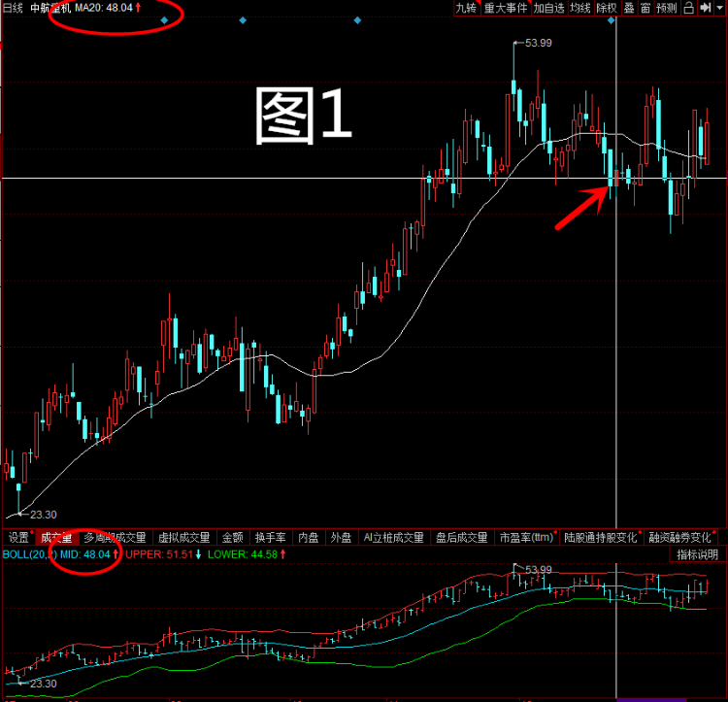Click the 日线 daily period label
728x702 pixels.
point(13,8)
